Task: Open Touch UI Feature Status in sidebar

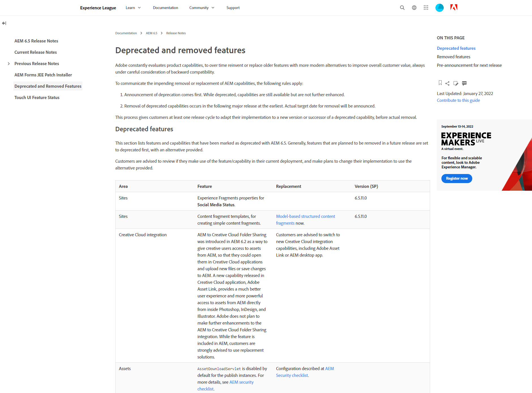Action: tap(37, 98)
